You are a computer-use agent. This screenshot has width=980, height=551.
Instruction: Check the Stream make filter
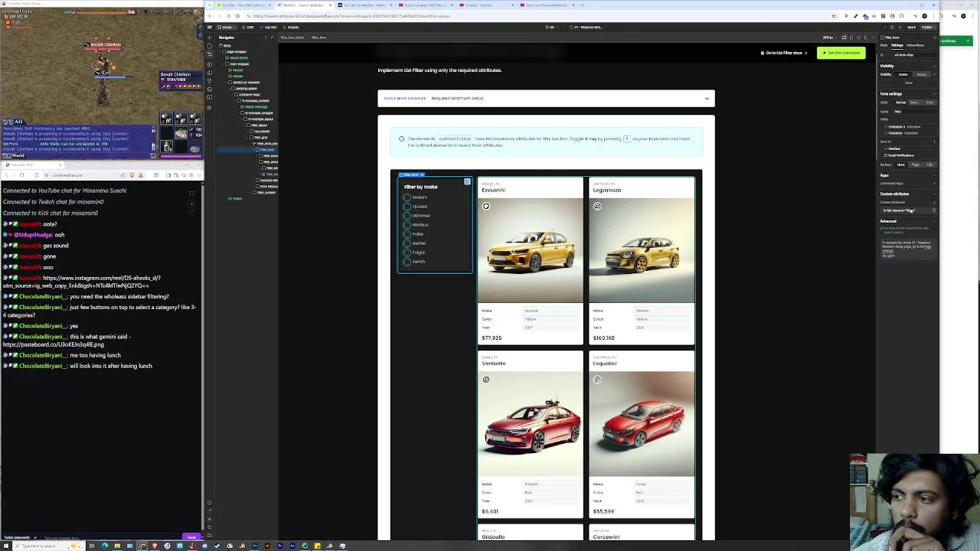tap(407, 197)
